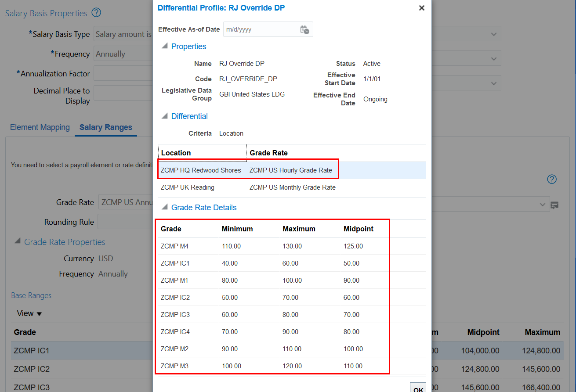Select the ZCMP M2 grade row
This screenshot has width=576, height=392.
[292, 349]
